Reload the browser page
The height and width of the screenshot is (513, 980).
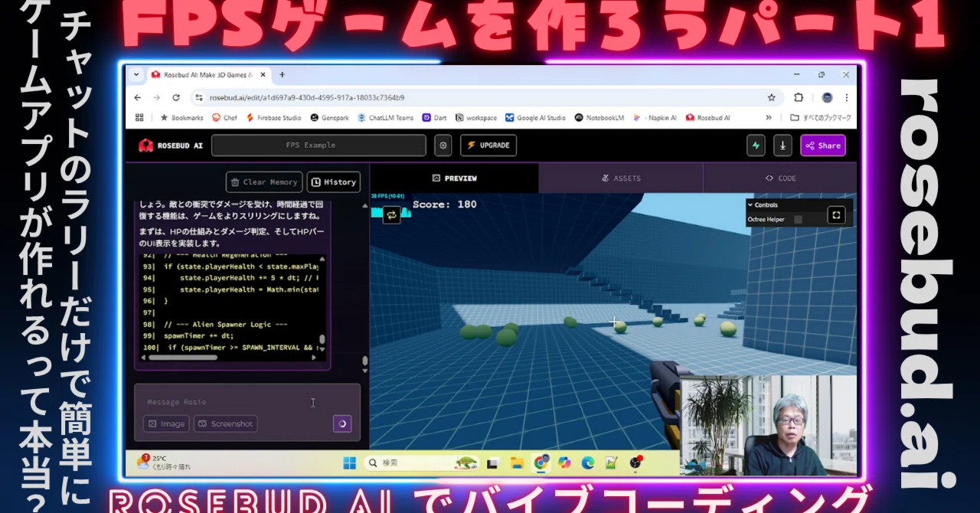pyautogui.click(x=176, y=97)
